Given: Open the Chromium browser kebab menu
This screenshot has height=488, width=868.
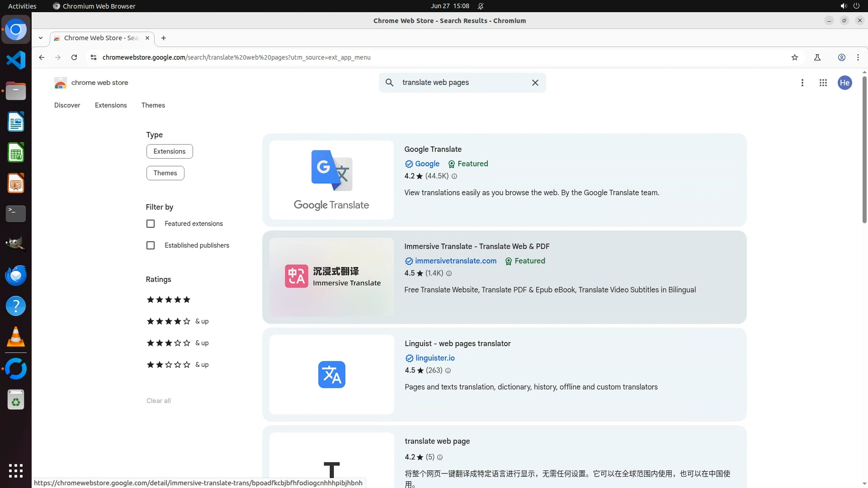Looking at the screenshot, I should pos(858,57).
